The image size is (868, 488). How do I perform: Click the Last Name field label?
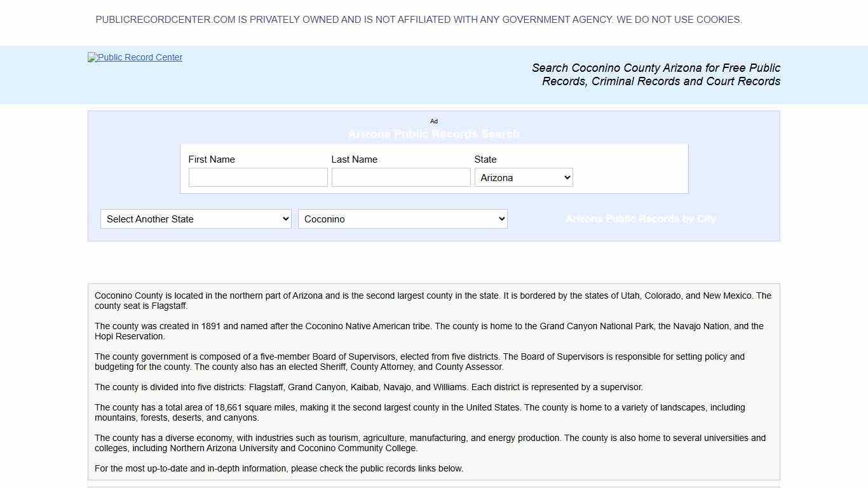pyautogui.click(x=355, y=159)
